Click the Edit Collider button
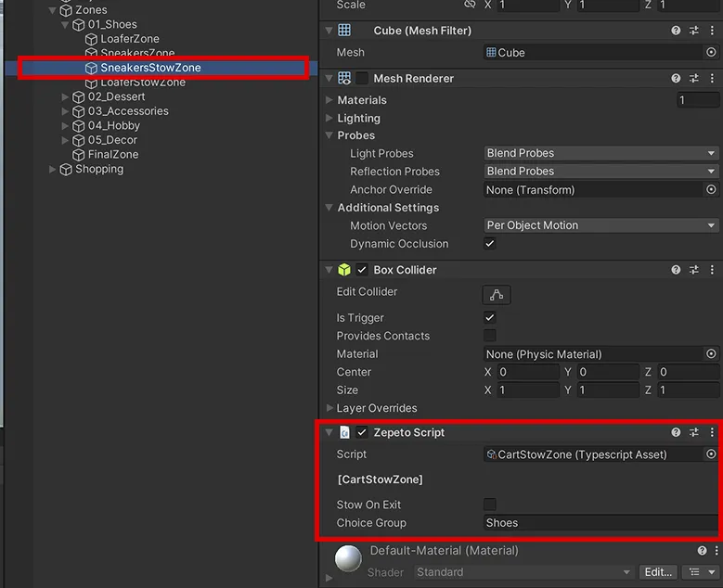Image resolution: width=723 pixels, height=588 pixels. pos(497,295)
